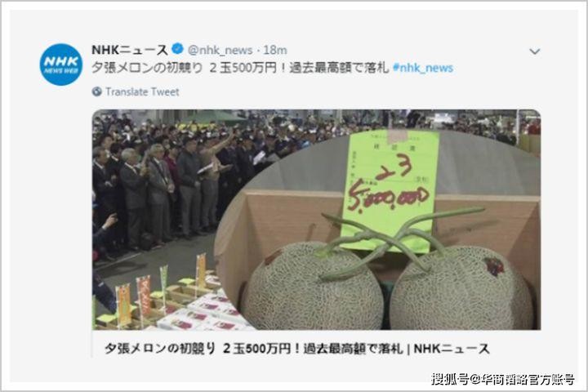The image size is (588, 392).
Task: Open the NHKニュース display name
Action: point(130,50)
